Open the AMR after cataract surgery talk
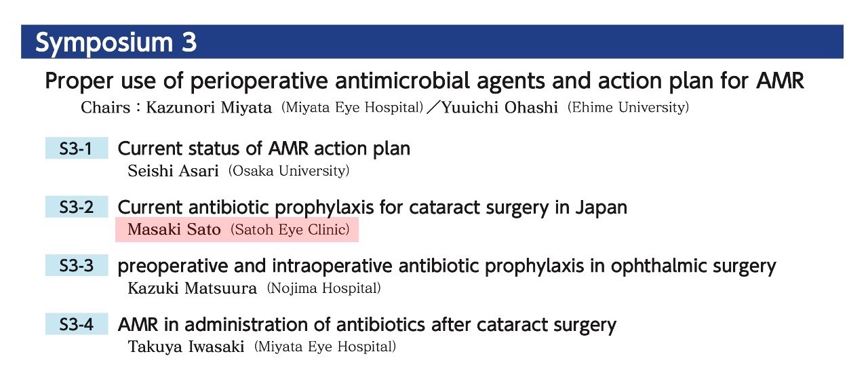The image size is (868, 373). 367,325
